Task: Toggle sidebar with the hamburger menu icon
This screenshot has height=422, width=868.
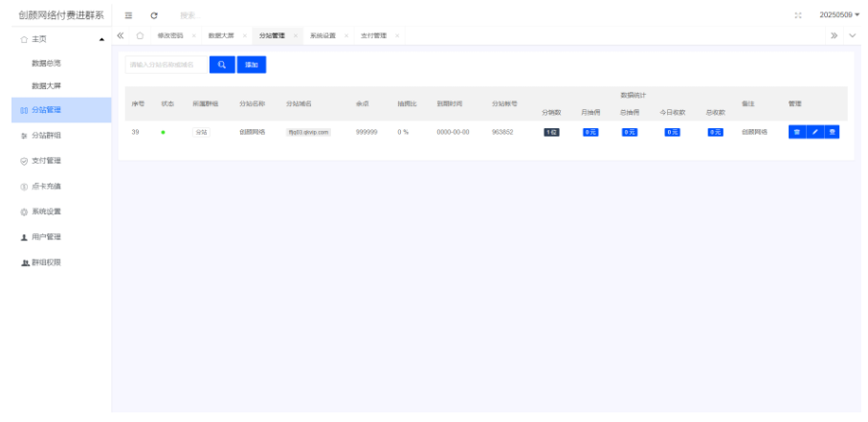Action: [129, 14]
